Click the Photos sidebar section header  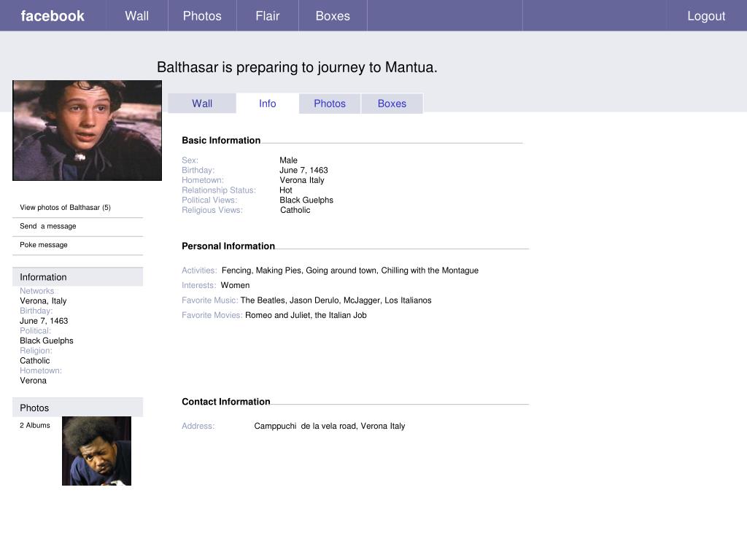[x=34, y=408]
